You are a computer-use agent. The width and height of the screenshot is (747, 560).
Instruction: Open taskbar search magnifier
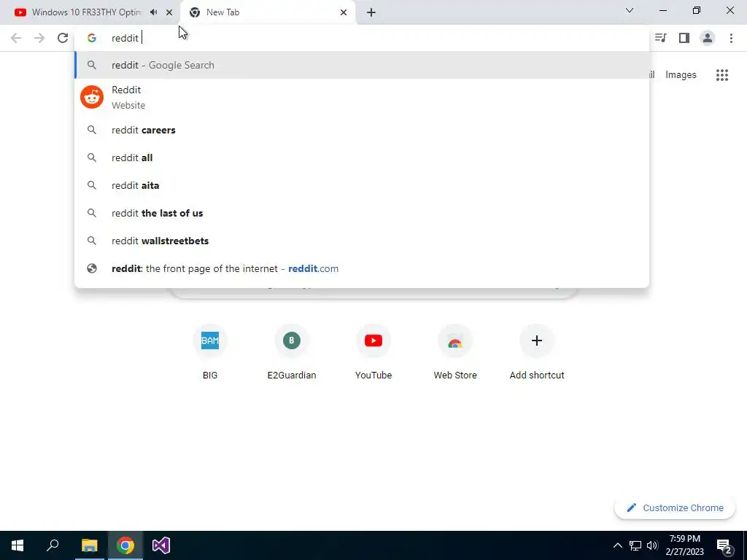point(53,545)
